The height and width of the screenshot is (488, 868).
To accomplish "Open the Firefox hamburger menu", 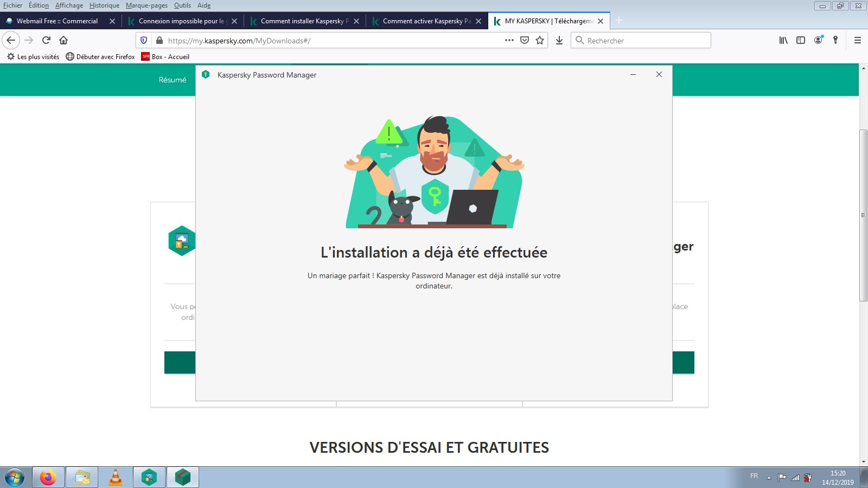I will 858,40.
